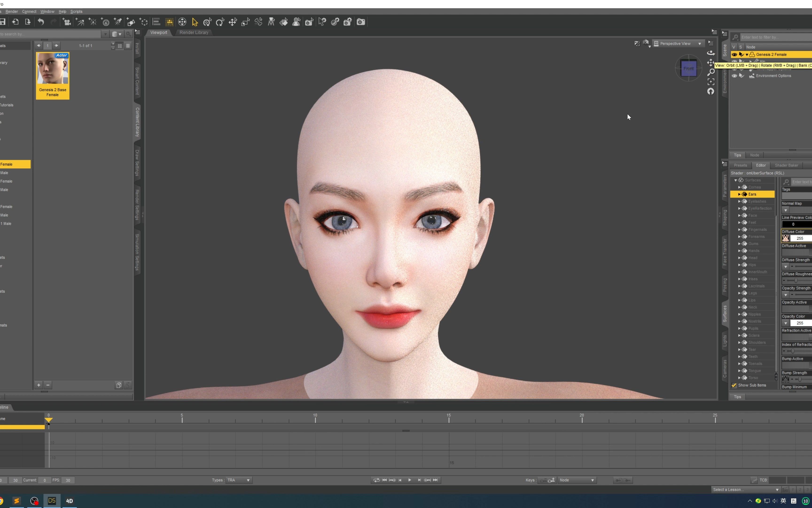Click the frame selection icon in viewport
The image size is (812, 508).
coord(711,82)
